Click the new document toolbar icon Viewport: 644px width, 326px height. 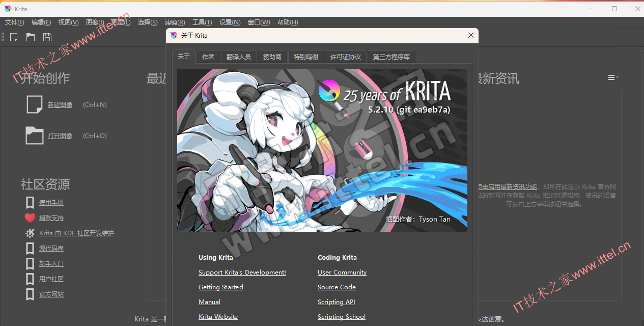point(14,37)
